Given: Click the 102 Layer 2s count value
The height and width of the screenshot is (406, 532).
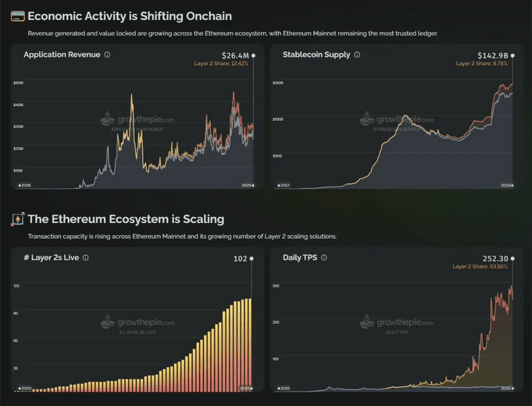Looking at the screenshot, I should coord(240,258).
